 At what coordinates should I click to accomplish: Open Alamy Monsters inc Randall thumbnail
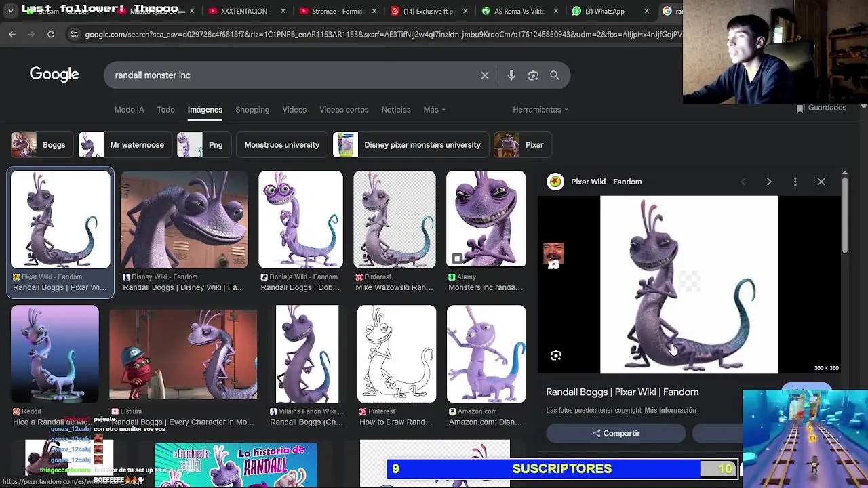pos(486,220)
